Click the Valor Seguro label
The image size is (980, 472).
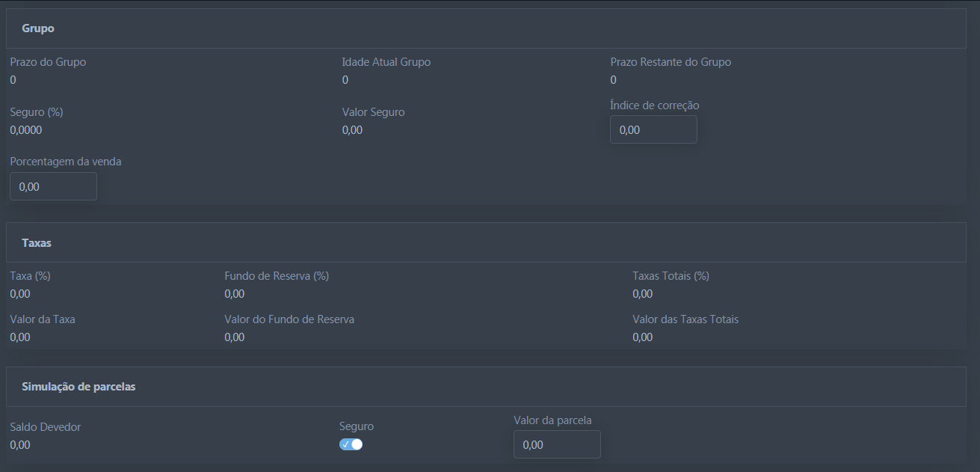coord(373,112)
